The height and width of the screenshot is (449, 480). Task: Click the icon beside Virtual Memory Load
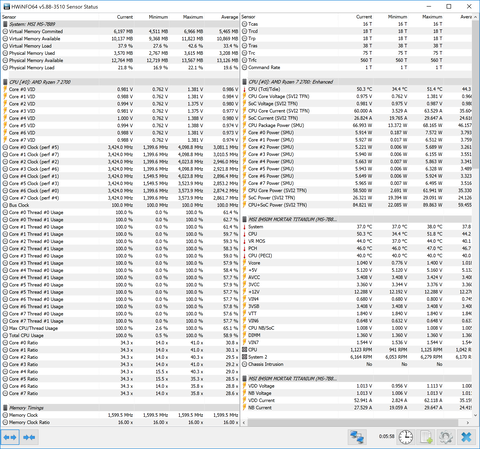(5, 46)
